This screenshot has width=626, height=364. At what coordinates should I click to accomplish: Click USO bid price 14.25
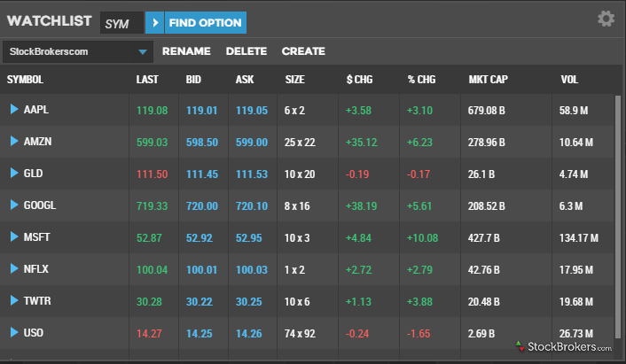pyautogui.click(x=200, y=334)
